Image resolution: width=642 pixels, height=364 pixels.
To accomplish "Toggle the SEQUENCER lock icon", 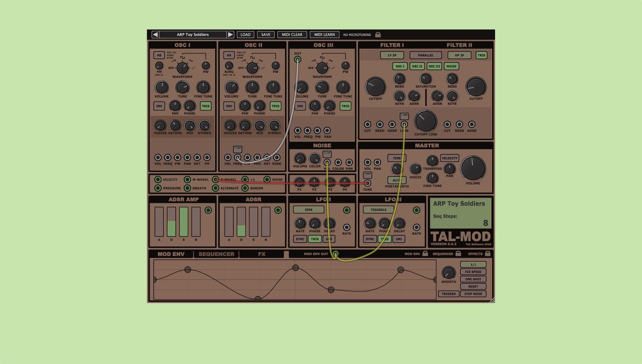I will click(x=458, y=253).
